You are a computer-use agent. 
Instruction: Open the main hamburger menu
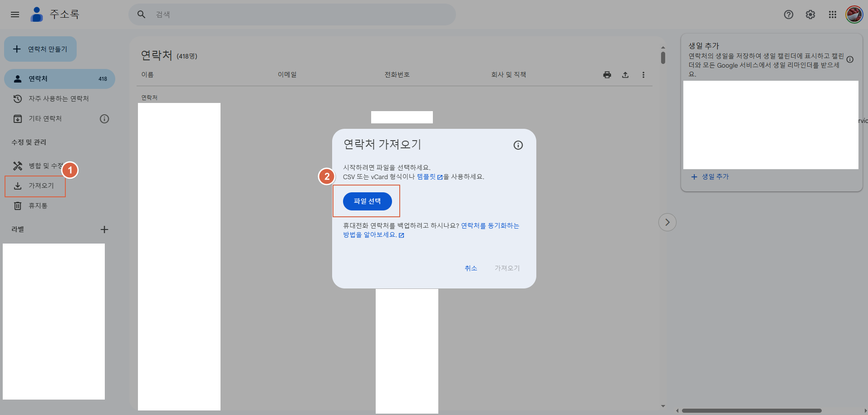click(x=15, y=15)
